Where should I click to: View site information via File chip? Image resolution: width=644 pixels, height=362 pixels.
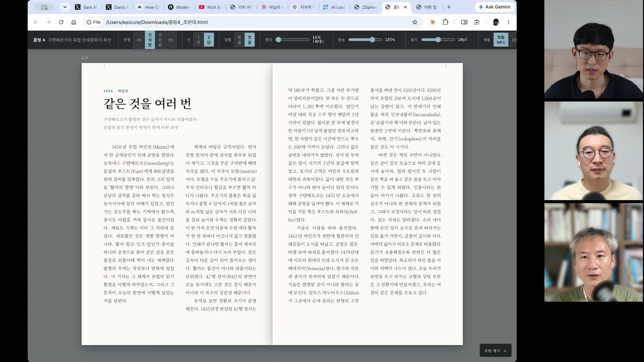click(94, 22)
